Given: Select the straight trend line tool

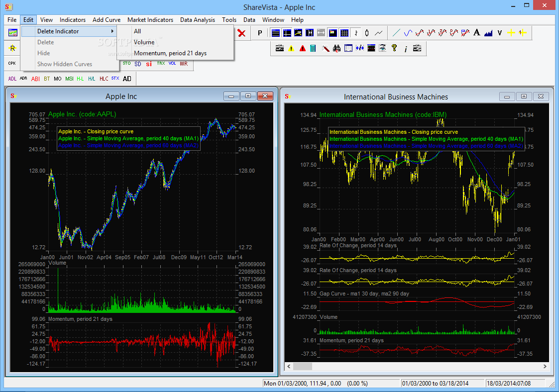Looking at the screenshot, I should coord(396,33).
